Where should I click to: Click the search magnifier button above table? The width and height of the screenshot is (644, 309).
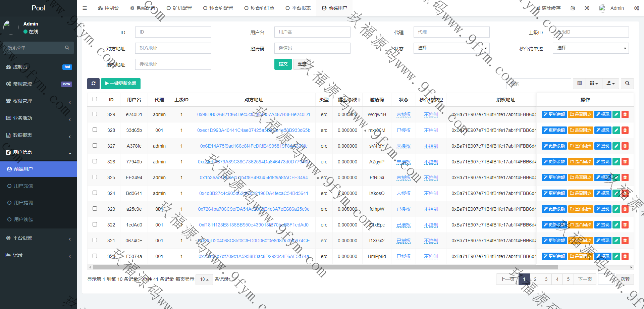click(x=627, y=83)
